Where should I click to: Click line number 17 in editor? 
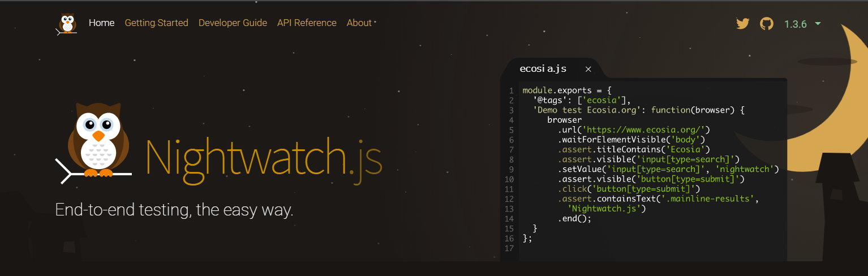click(x=509, y=248)
